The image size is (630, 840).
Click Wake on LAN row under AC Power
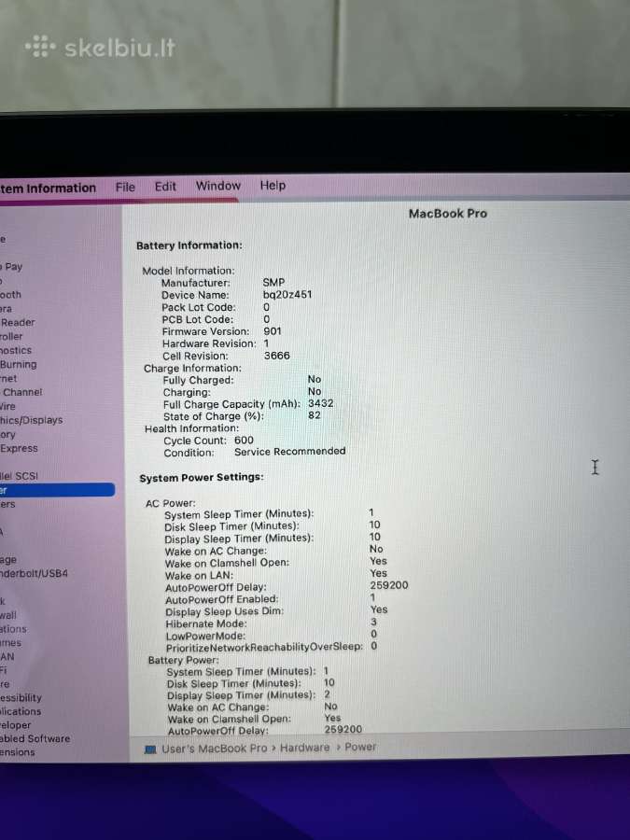[276, 575]
